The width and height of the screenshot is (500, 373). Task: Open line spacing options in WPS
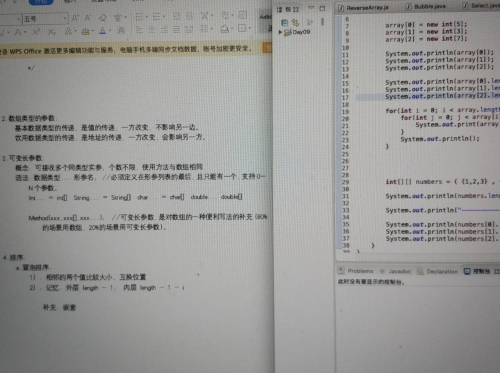[204, 29]
